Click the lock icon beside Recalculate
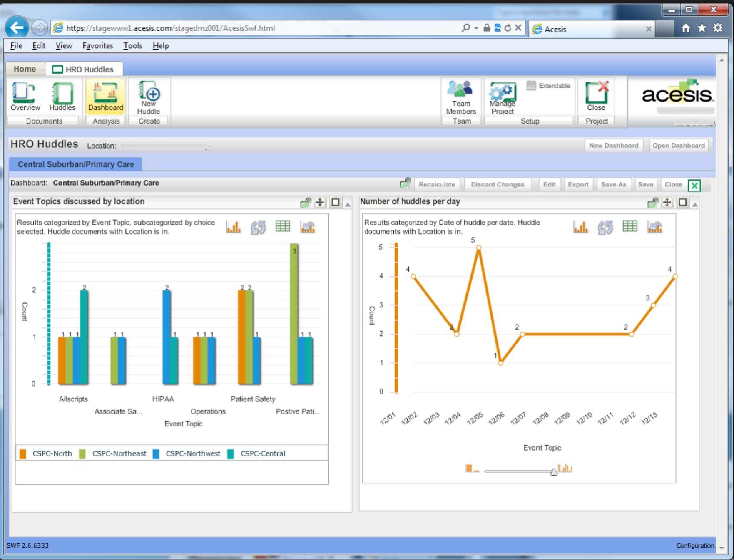This screenshot has width=734, height=560. coord(405,183)
